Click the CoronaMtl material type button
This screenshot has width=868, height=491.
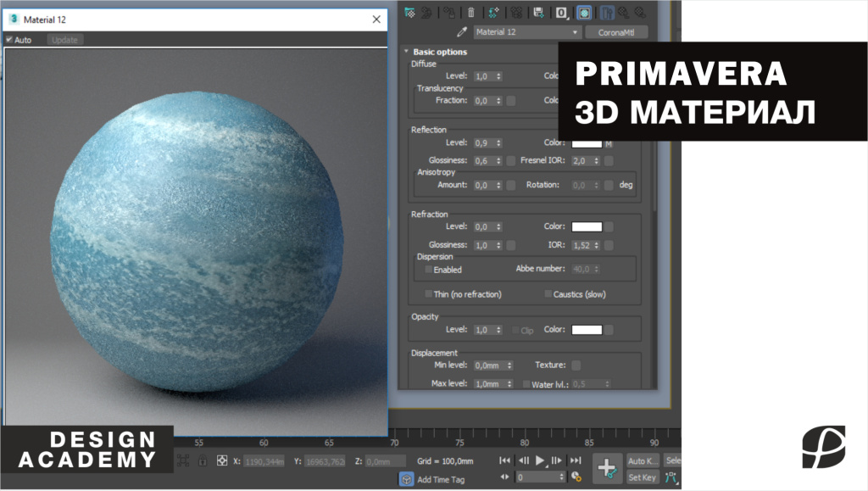(616, 32)
